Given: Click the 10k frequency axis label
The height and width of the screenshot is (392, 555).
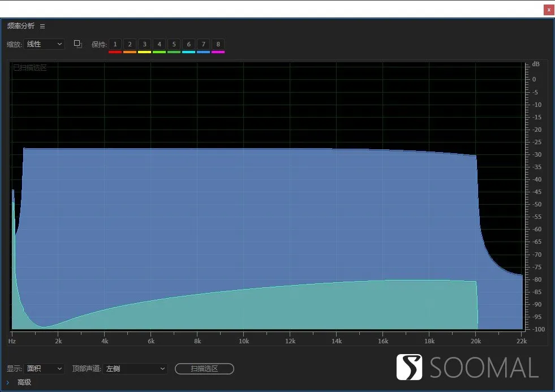Looking at the screenshot, I should 243,341.
